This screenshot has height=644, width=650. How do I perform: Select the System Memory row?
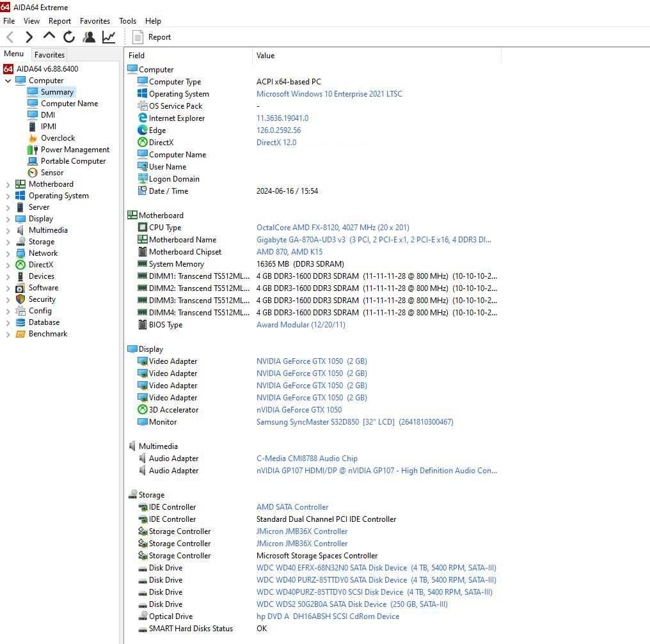(313, 264)
